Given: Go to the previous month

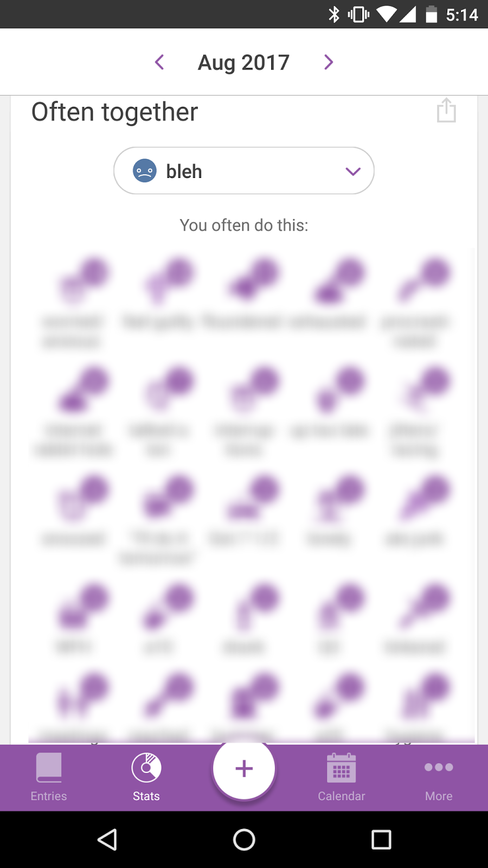Looking at the screenshot, I should (159, 62).
